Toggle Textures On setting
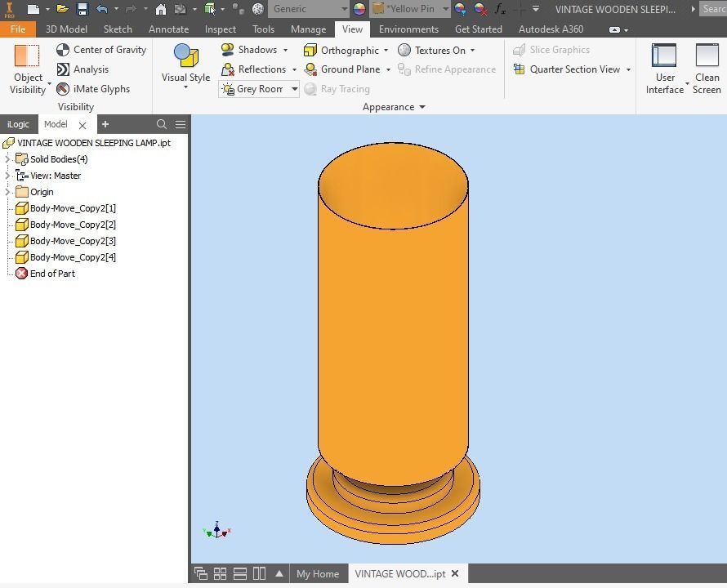The width and height of the screenshot is (727, 588). [x=431, y=50]
